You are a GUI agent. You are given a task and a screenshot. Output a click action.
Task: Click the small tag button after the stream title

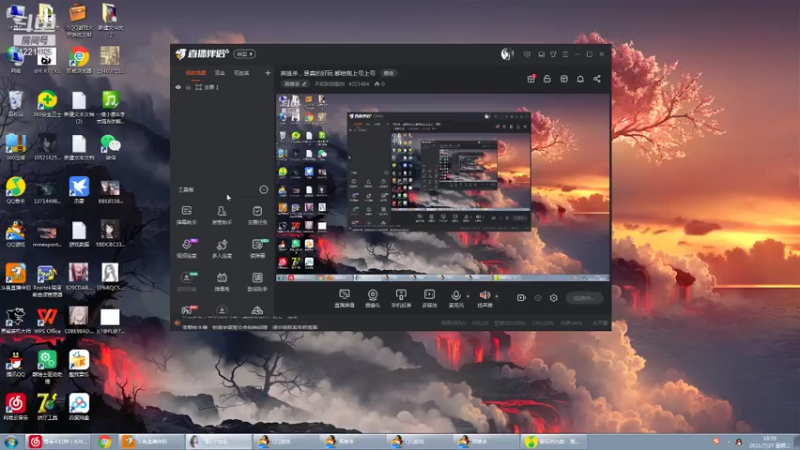389,73
